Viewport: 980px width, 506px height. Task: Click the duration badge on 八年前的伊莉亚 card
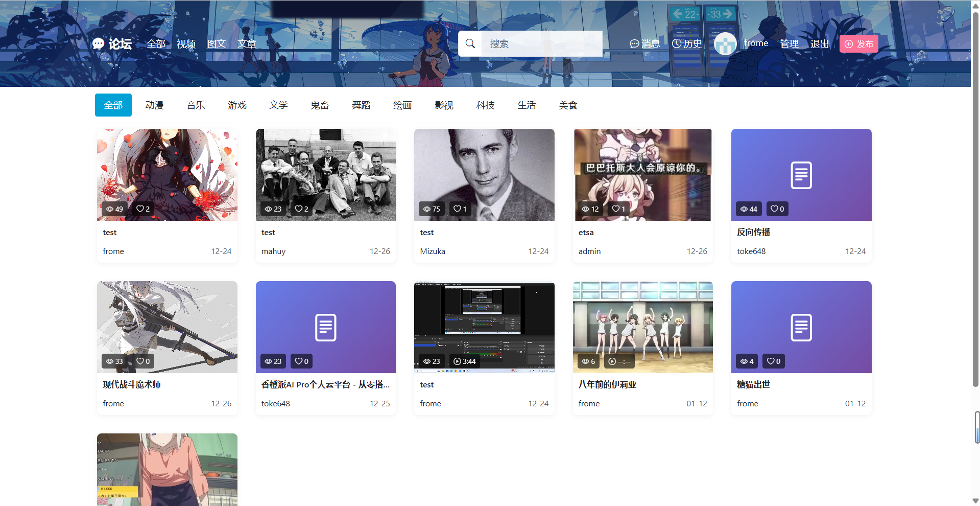[619, 361]
